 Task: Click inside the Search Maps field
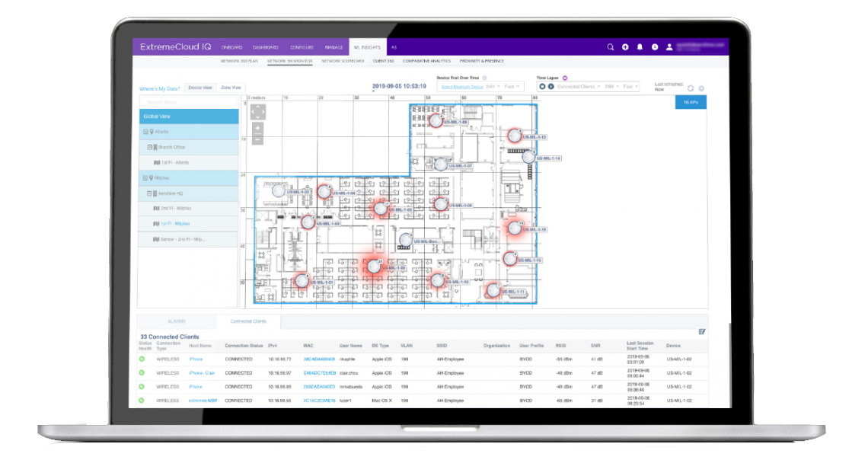189,103
